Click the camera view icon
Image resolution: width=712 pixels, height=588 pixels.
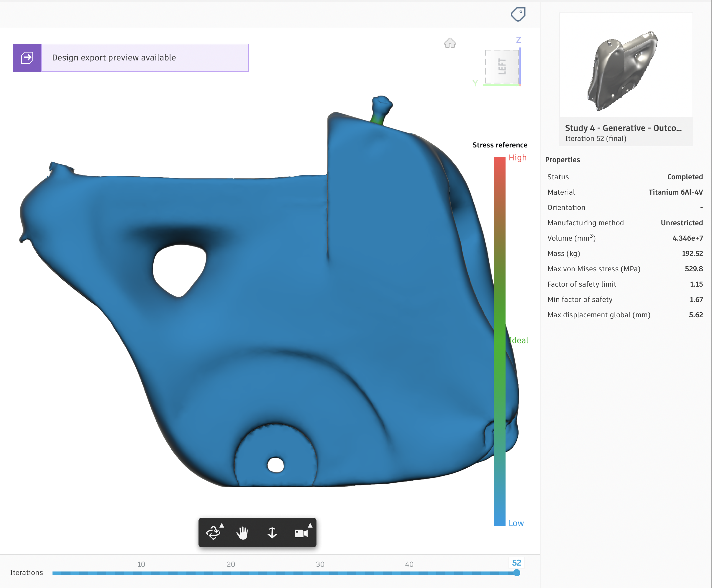point(301,533)
